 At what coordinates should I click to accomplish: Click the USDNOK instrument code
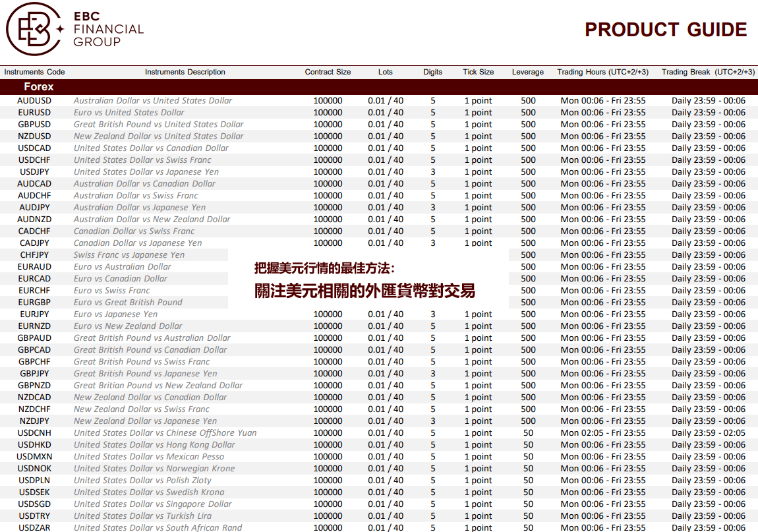(x=34, y=468)
